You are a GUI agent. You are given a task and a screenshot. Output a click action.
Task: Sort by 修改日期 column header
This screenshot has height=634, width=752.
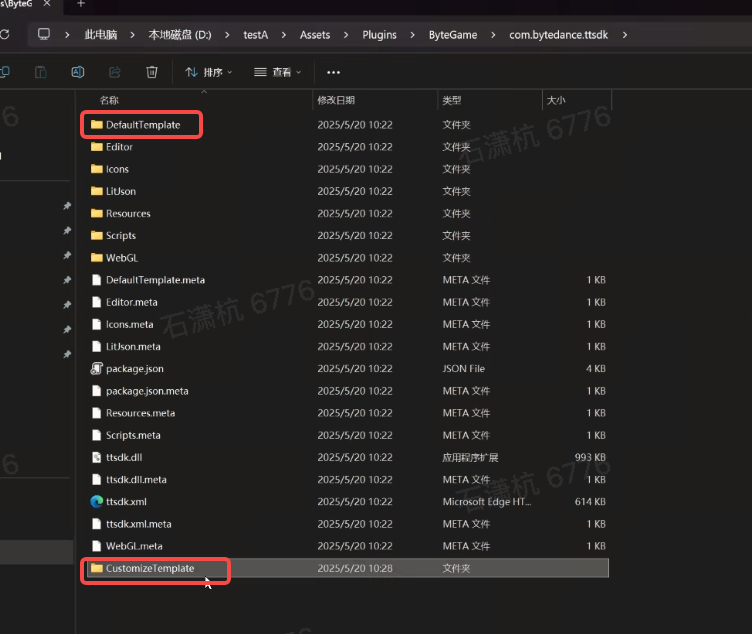[x=336, y=100]
